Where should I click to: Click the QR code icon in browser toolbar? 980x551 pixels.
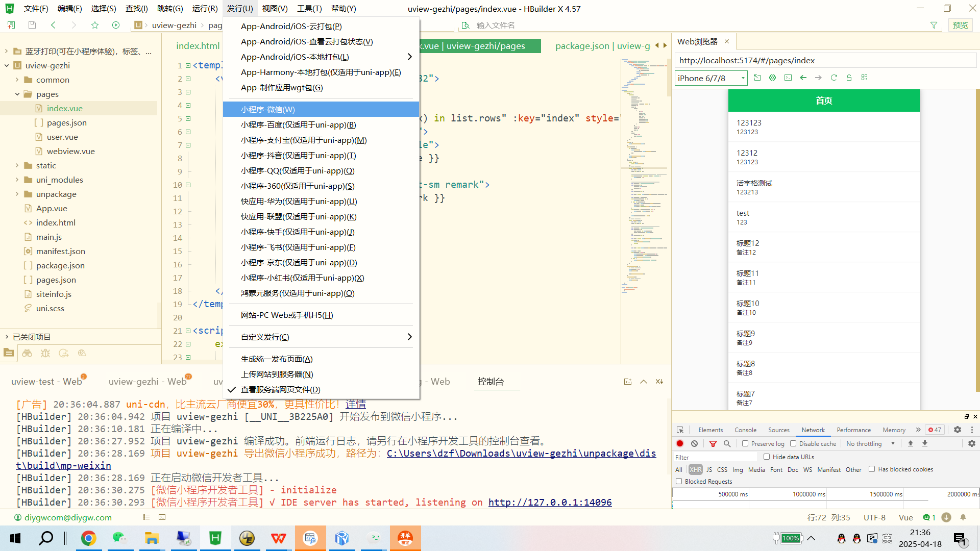864,78
